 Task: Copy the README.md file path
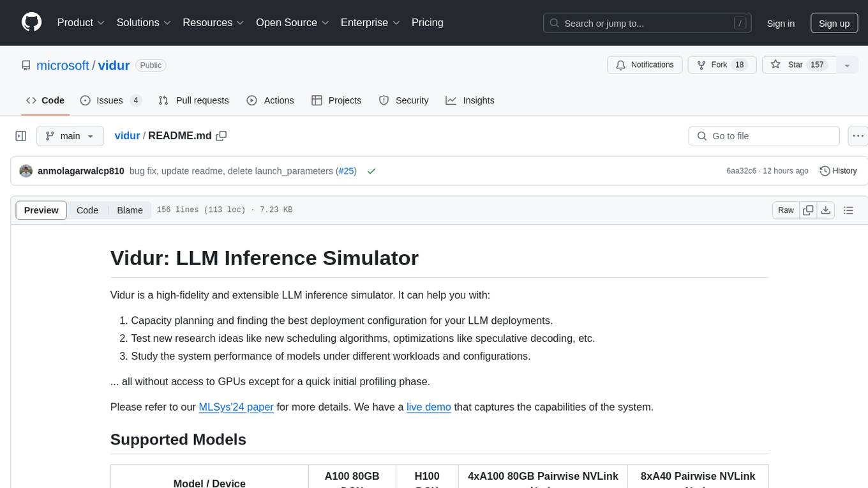[x=221, y=135]
